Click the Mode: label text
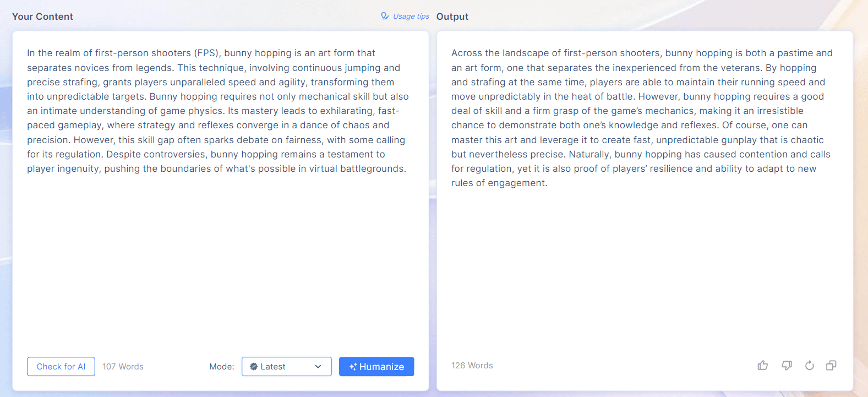Image resolution: width=868 pixels, height=397 pixels. (x=222, y=367)
